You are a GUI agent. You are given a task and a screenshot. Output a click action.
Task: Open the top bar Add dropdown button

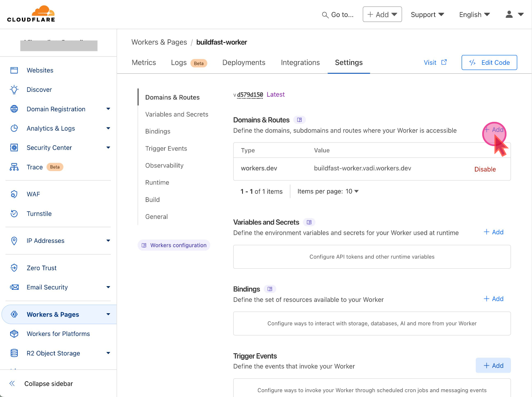tap(382, 15)
